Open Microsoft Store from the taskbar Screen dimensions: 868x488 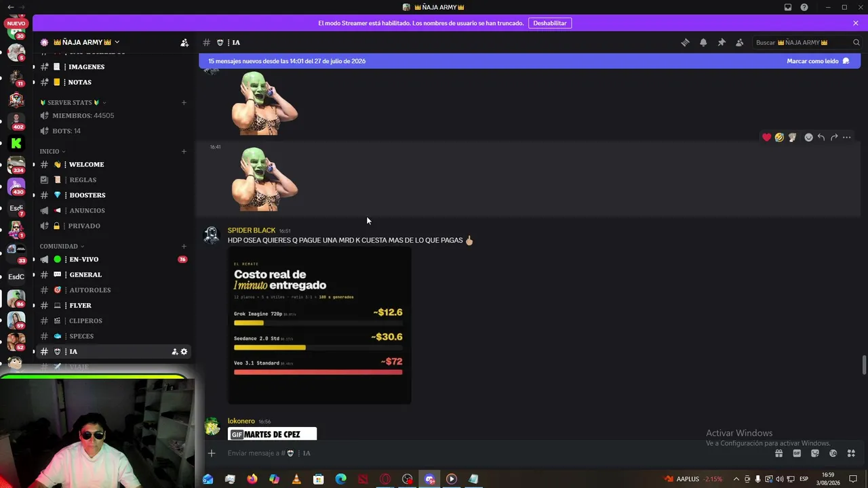click(x=318, y=479)
